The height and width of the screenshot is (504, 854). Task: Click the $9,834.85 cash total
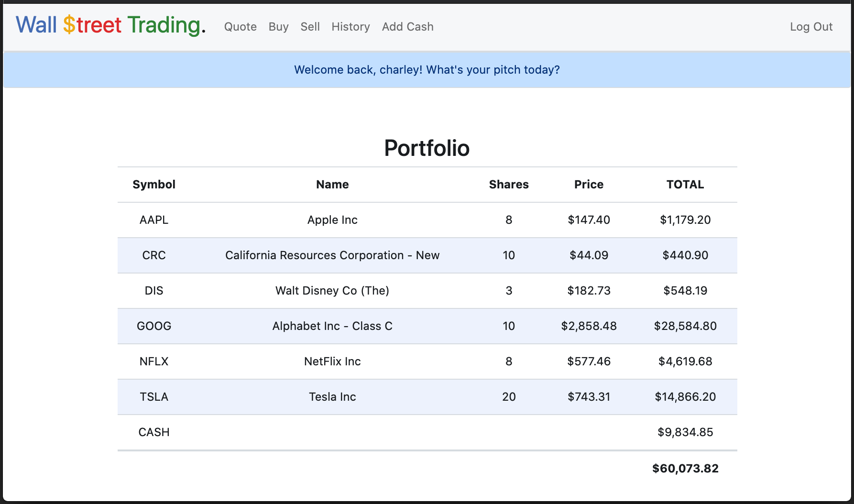tap(685, 432)
